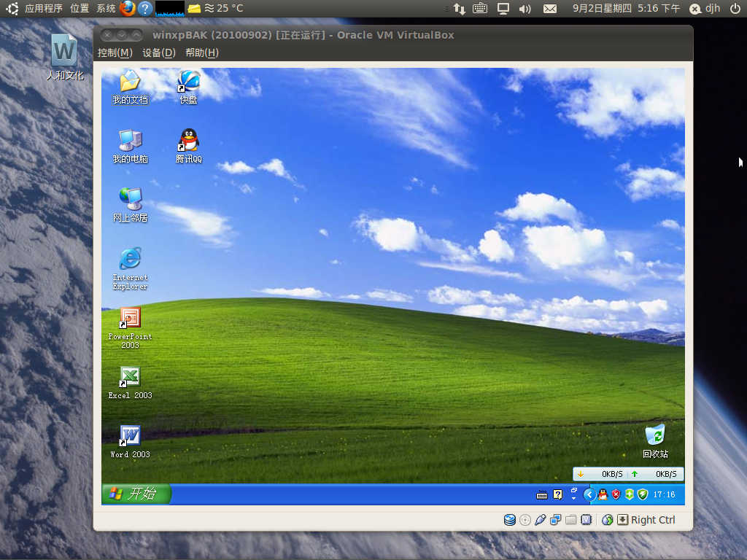Open the display monitor indicator in panel

(503, 9)
